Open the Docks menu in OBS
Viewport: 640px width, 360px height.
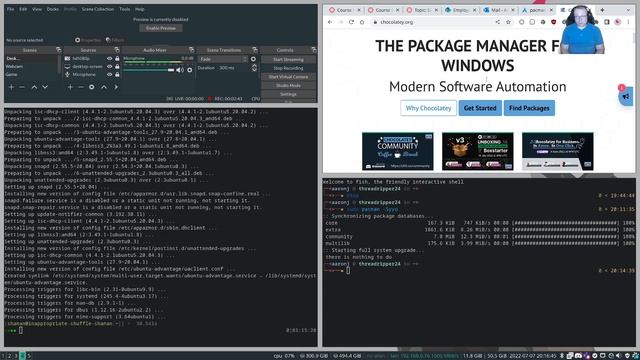[x=53, y=9]
